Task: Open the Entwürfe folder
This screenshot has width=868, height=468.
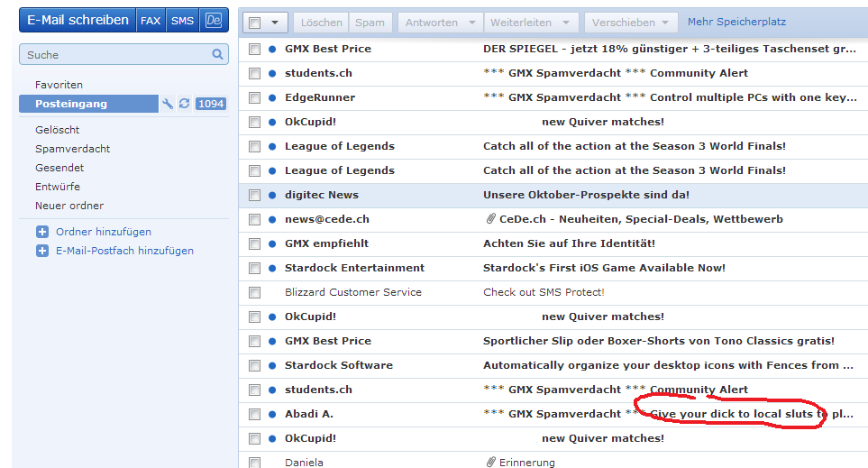Action: pyautogui.click(x=58, y=186)
